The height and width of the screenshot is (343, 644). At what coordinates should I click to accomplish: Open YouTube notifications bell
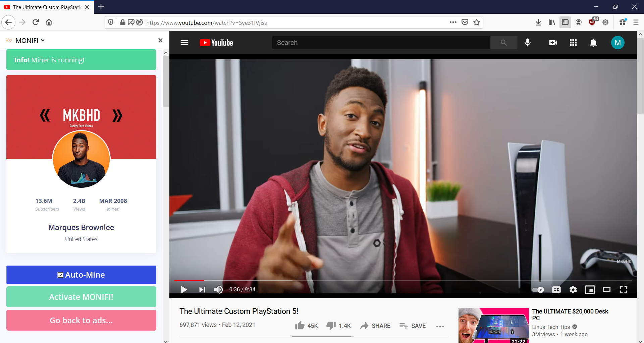coord(593,43)
